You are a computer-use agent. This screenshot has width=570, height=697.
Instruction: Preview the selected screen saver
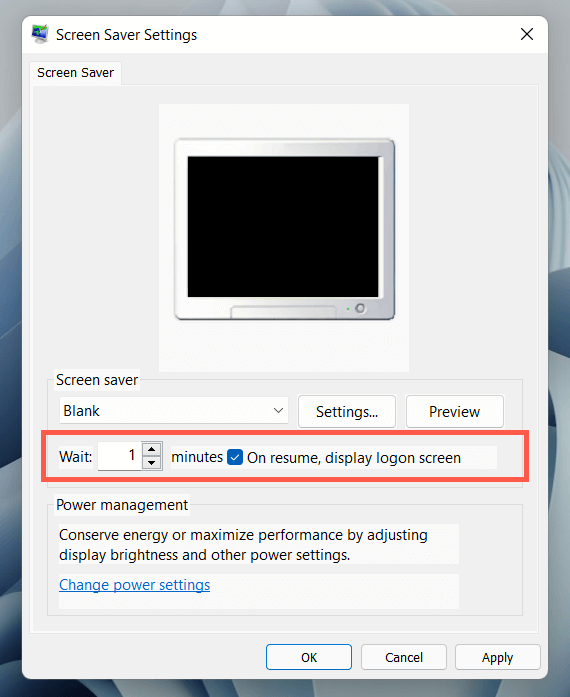pyautogui.click(x=454, y=412)
